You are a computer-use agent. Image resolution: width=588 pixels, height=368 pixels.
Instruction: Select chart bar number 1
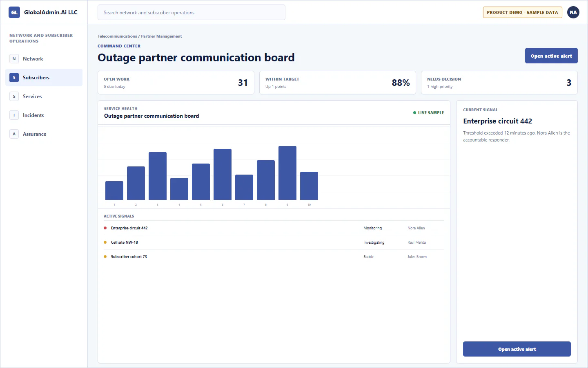tap(114, 191)
